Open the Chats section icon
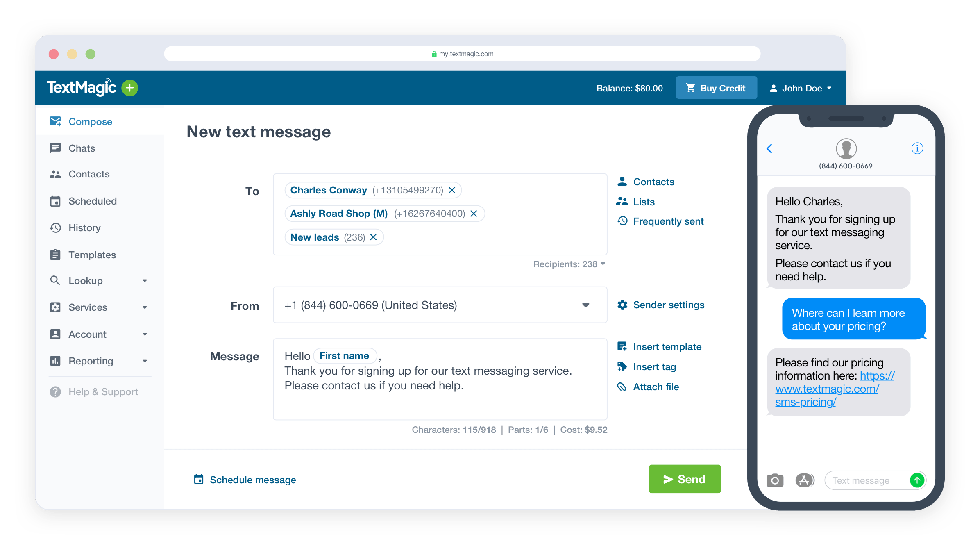The height and width of the screenshot is (546, 980). point(55,147)
